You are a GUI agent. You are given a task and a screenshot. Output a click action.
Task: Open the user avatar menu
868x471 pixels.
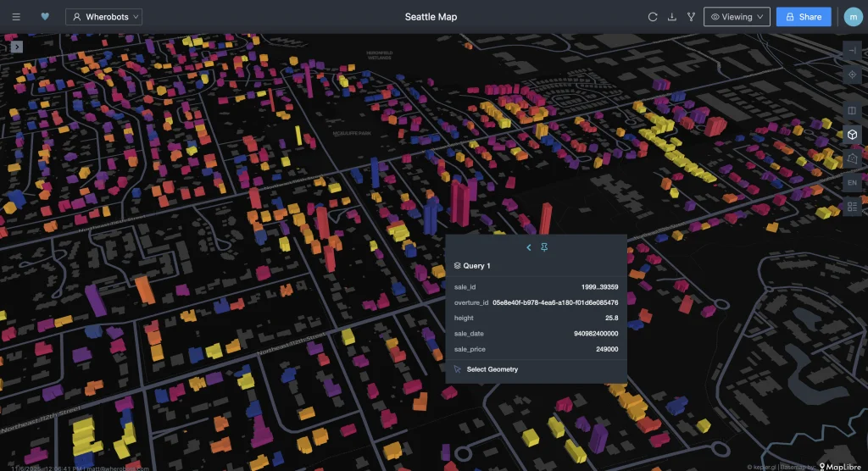coord(852,17)
